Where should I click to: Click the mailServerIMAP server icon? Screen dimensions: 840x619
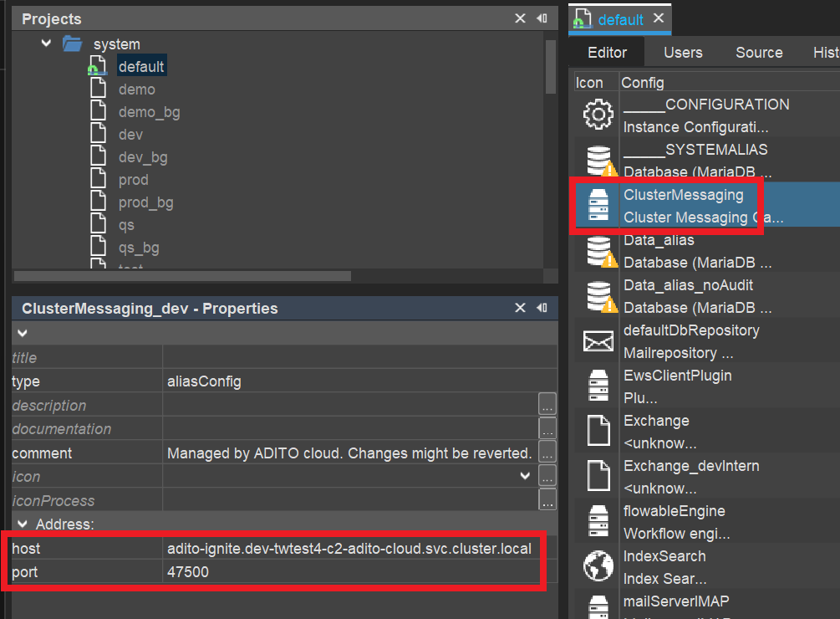point(598,606)
